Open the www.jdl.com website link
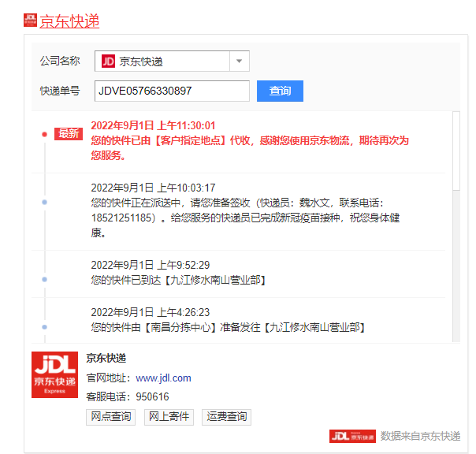 pyautogui.click(x=163, y=378)
